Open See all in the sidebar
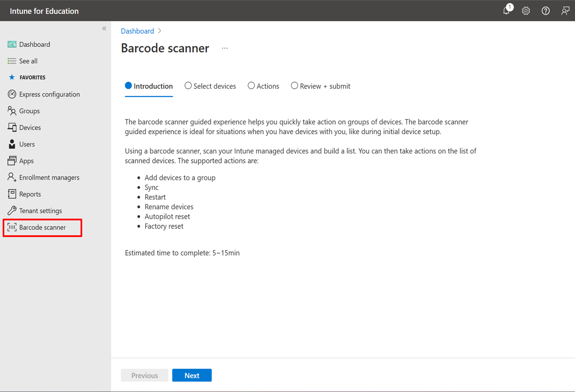 [x=28, y=61]
